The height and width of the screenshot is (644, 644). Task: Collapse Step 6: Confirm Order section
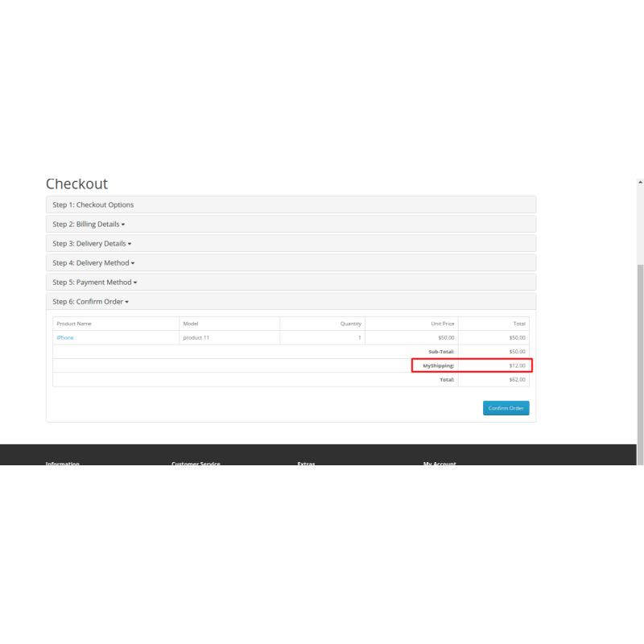pos(89,301)
